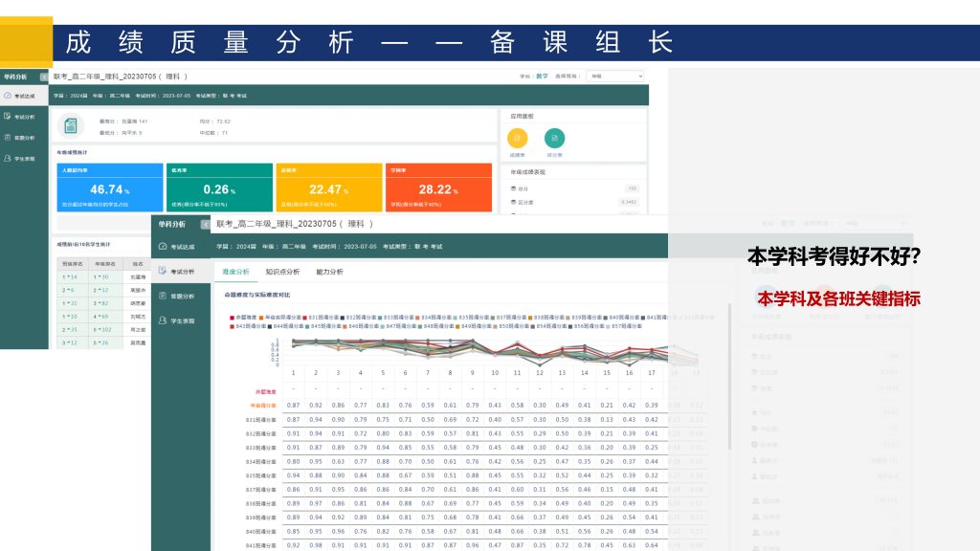980x551 pixels.
Task: Click the 数学 subject link
Action: (542, 76)
